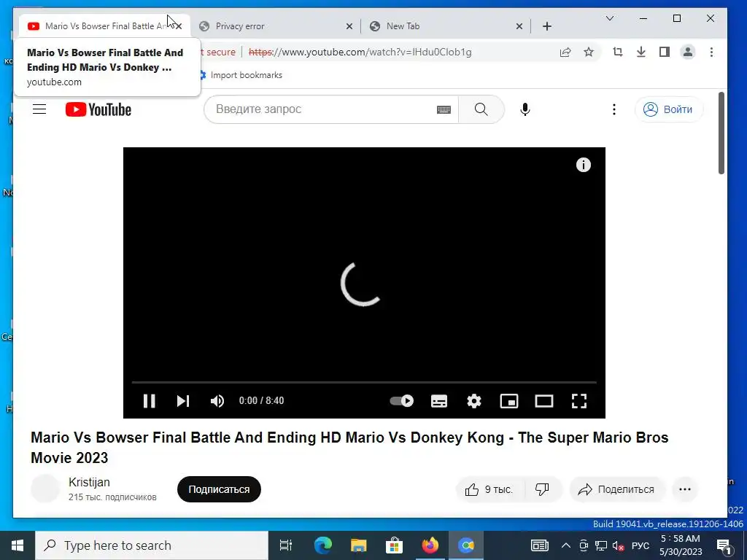Image resolution: width=747 pixels, height=560 pixels.
Task: Open the tab search chevron
Action: [609, 18]
